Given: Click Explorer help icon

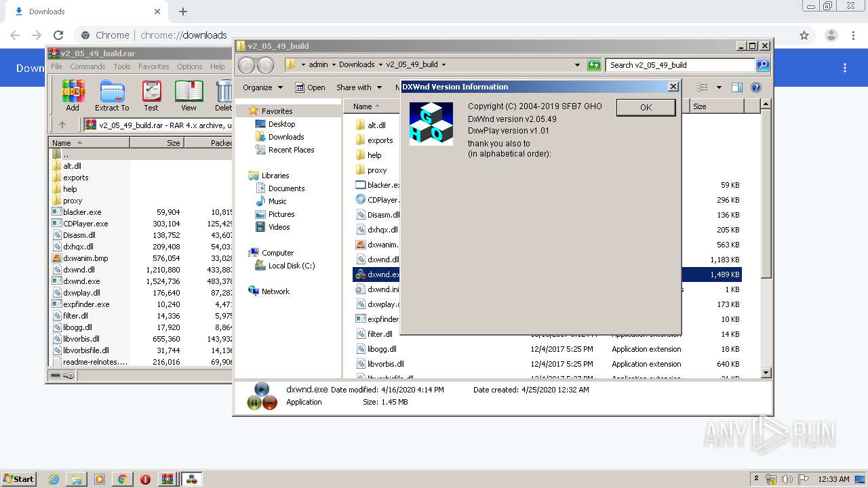Looking at the screenshot, I should click(x=756, y=87).
